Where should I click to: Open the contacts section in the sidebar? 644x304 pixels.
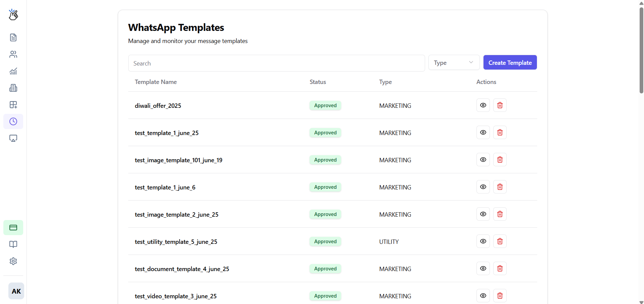pyautogui.click(x=13, y=54)
